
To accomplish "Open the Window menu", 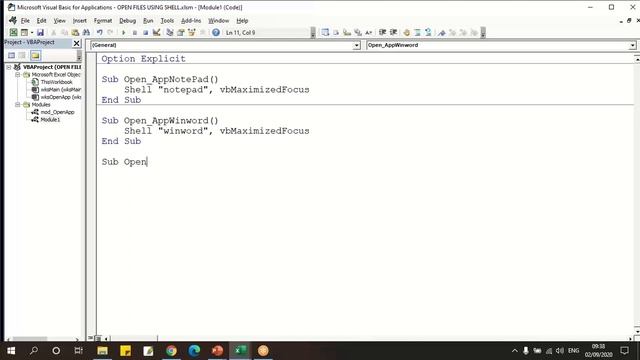I will 218,20.
